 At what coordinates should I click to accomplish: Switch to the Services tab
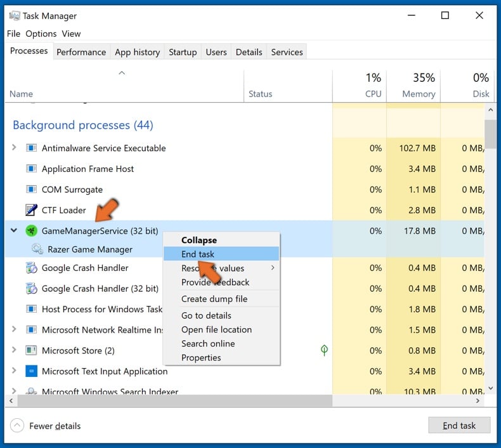point(287,52)
